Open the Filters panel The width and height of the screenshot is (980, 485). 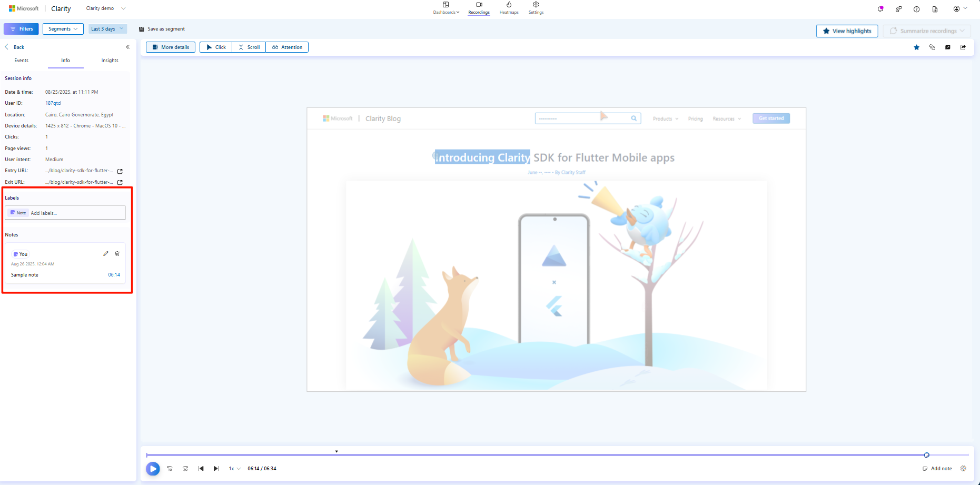point(21,29)
